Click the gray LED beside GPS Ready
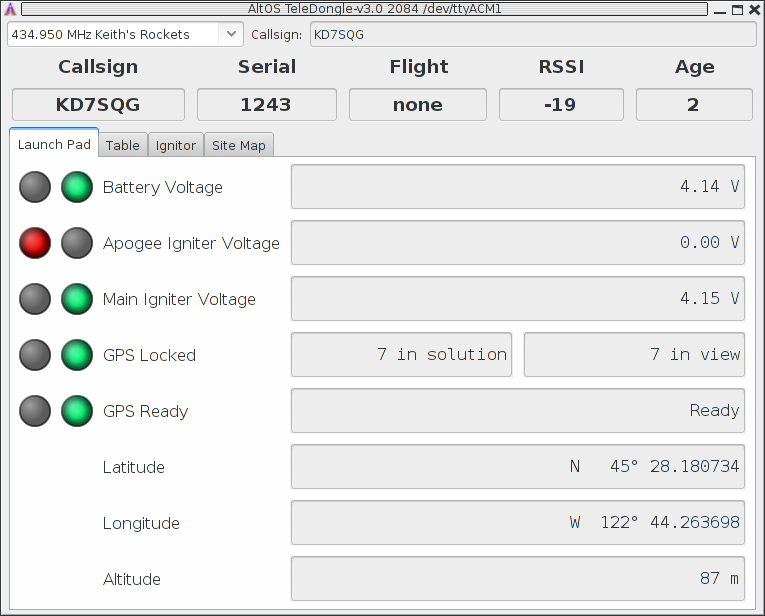This screenshot has width=765, height=616. tap(35, 411)
